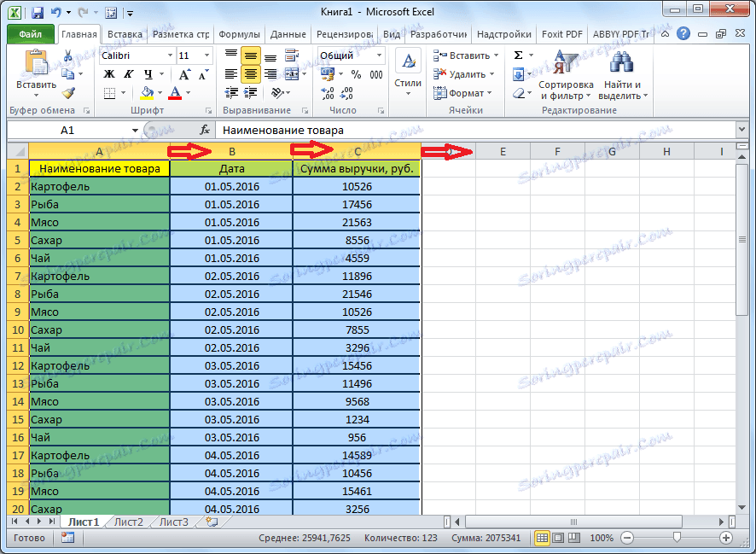756x554 pixels.
Task: Apply percent number format
Action: (357, 73)
